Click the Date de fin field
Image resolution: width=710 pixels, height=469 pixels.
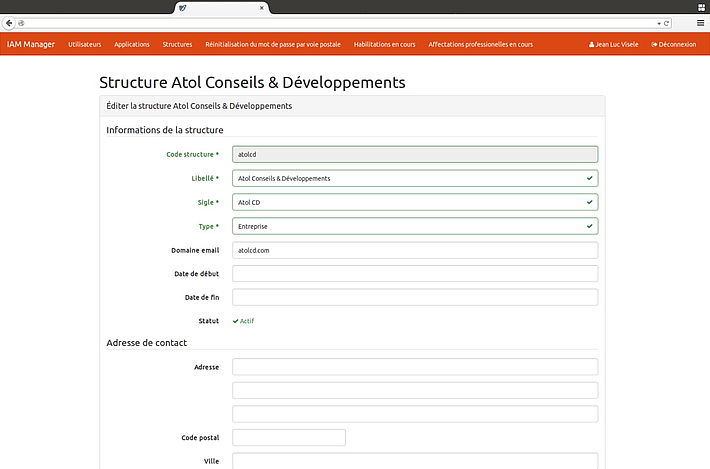tap(415, 297)
